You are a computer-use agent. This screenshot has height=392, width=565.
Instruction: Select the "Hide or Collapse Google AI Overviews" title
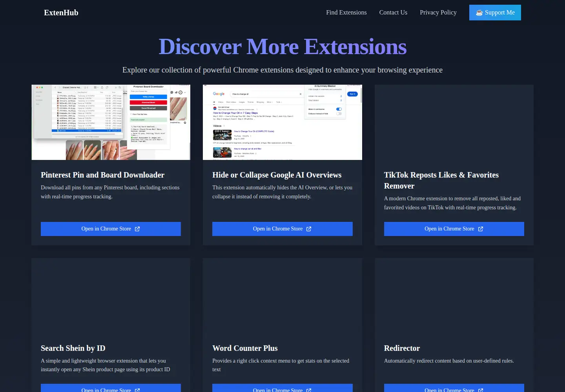277,175
